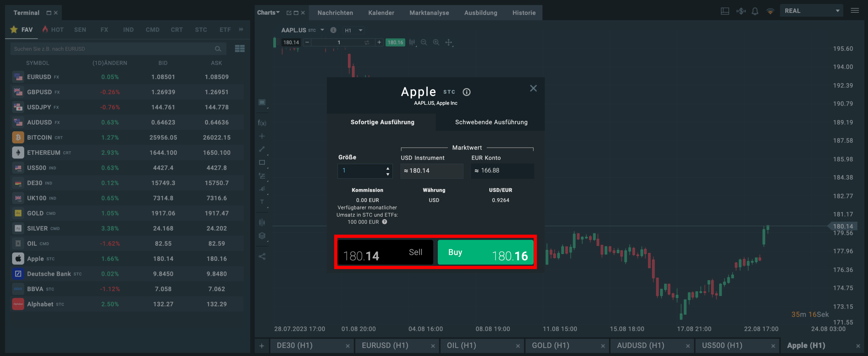
Task: Click the question mark help icon near 100 000 EUR
Action: (385, 222)
